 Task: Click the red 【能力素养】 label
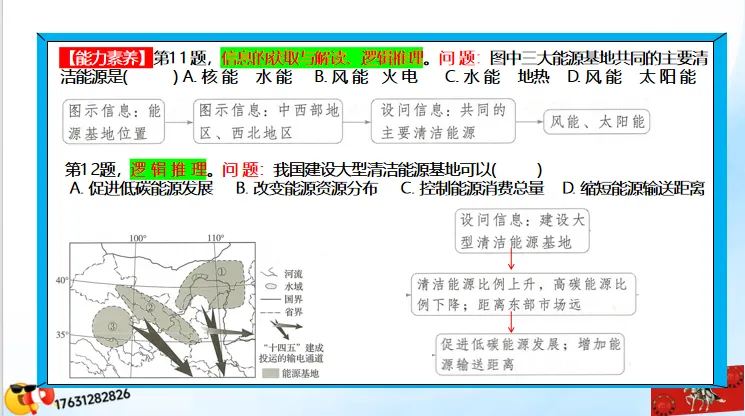point(105,58)
